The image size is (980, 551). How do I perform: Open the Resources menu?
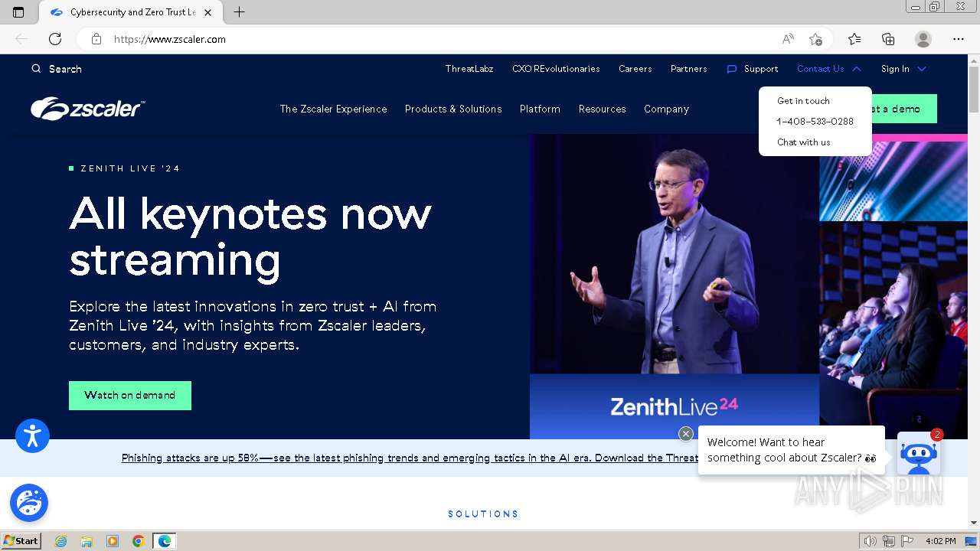(602, 109)
